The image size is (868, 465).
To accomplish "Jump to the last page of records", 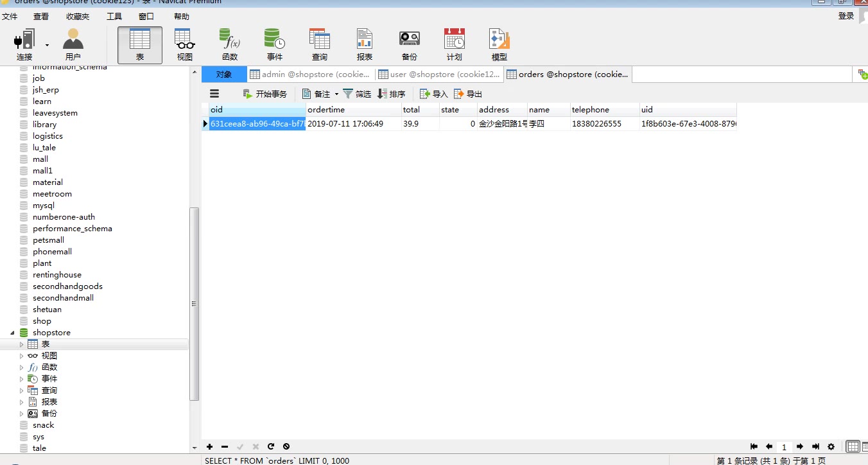I will 815,446.
